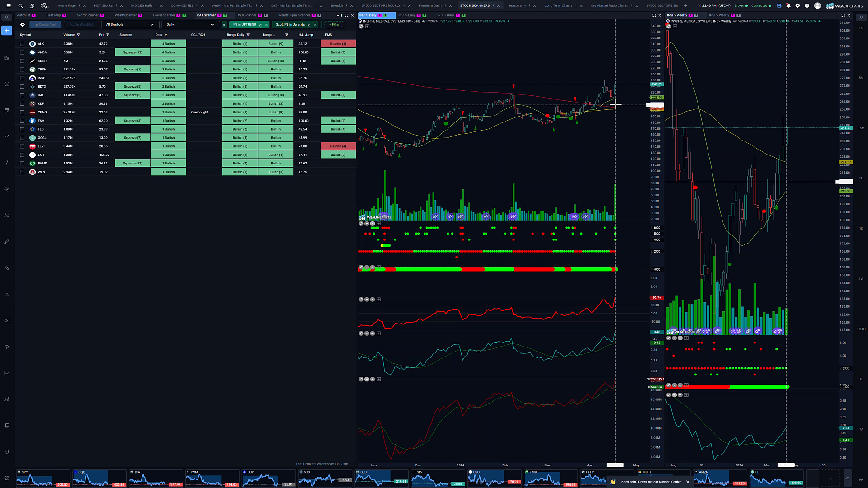This screenshot has width=868, height=488.
Task: Open the notifications bell
Action: 788,6
